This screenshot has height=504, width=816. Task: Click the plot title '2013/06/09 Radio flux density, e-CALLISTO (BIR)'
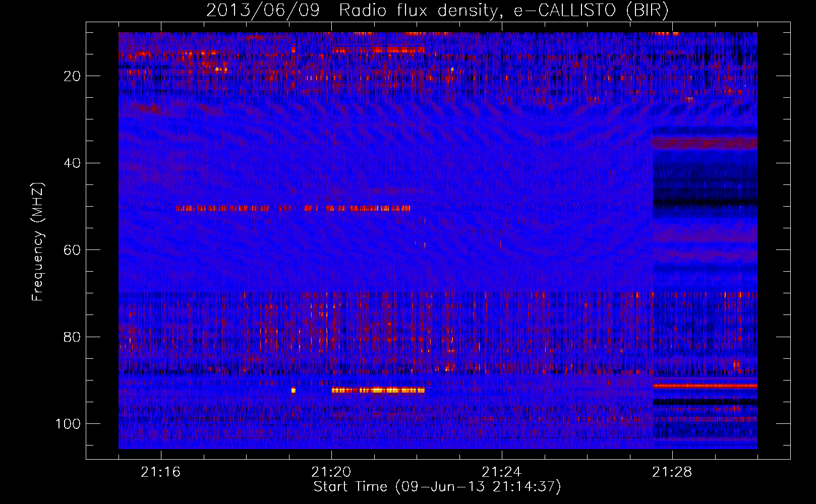(x=437, y=10)
